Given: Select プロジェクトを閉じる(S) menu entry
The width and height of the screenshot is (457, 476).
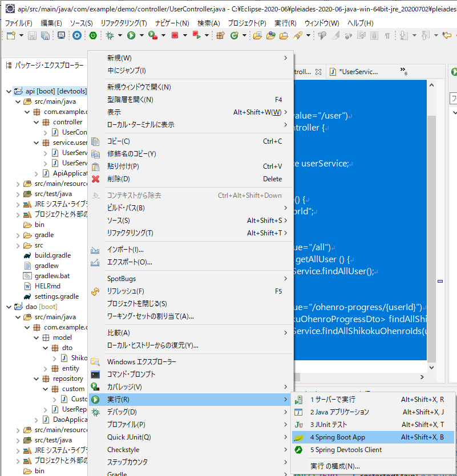Looking at the screenshot, I should point(191,304).
